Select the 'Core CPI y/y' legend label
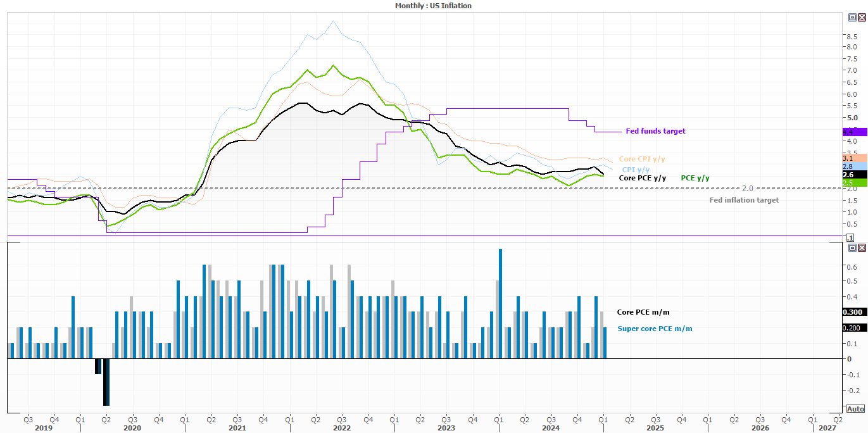This screenshot has height=433, width=868. coord(642,159)
